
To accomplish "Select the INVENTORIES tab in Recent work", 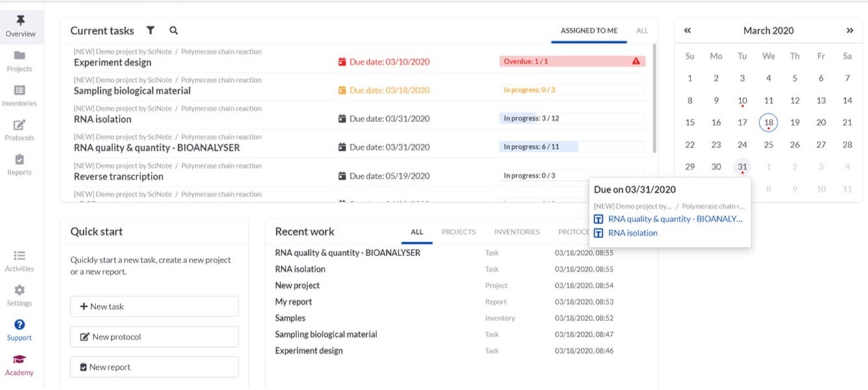I will click(x=516, y=232).
